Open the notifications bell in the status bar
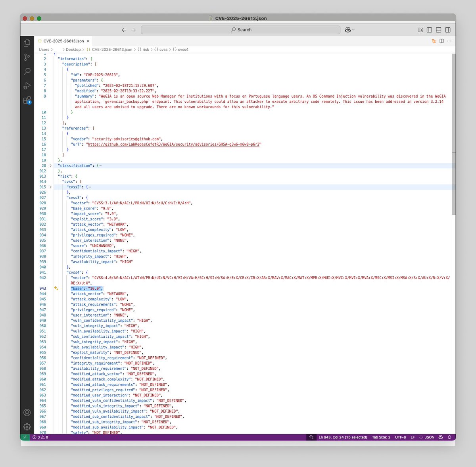Screen dimensions: 476x467 pyautogui.click(x=449, y=437)
